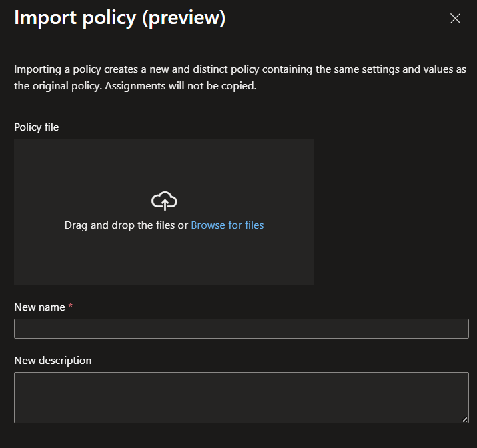477x448 pixels.
Task: Close the Import policy panel
Action: 455,19
